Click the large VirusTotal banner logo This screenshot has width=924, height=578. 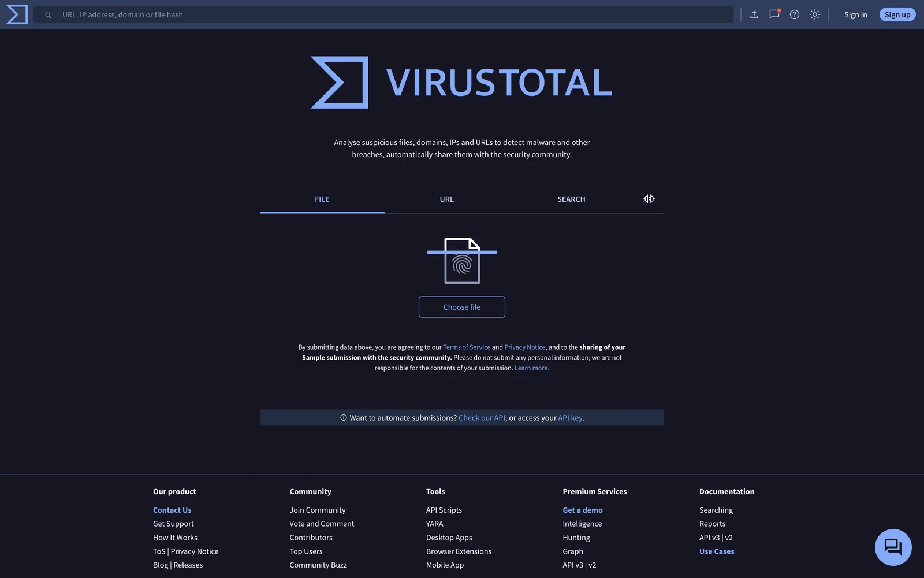tap(462, 82)
